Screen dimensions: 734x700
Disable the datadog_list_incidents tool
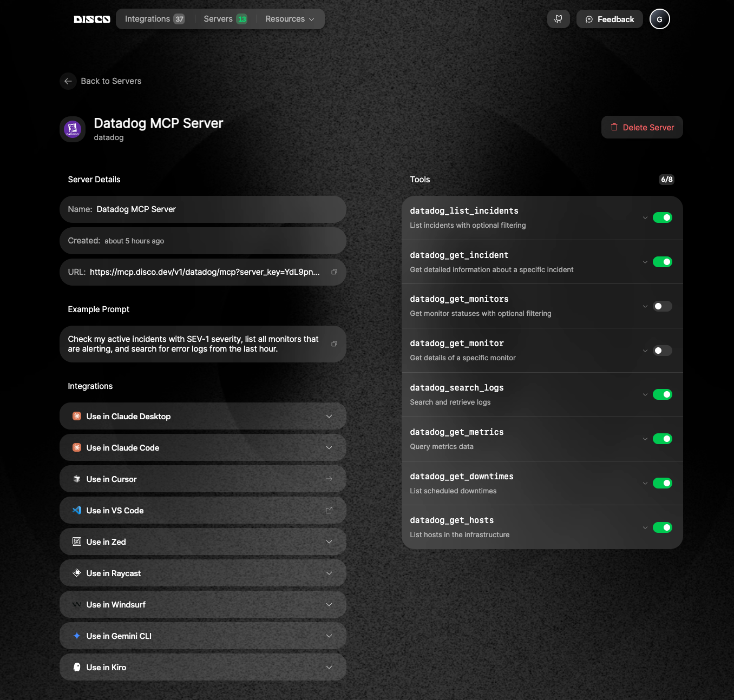(x=663, y=217)
